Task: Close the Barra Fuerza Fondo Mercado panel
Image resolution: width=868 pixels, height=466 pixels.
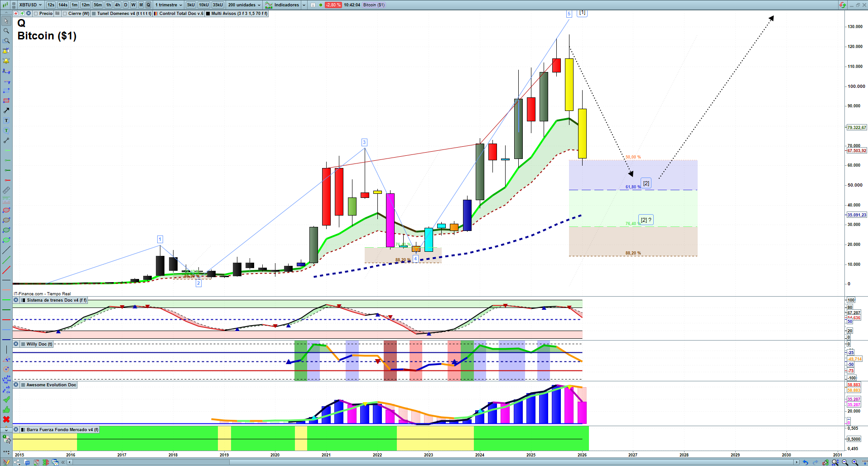Action: 16,430
